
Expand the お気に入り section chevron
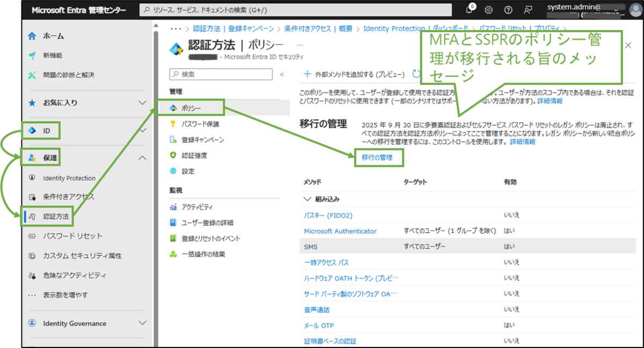click(x=142, y=103)
